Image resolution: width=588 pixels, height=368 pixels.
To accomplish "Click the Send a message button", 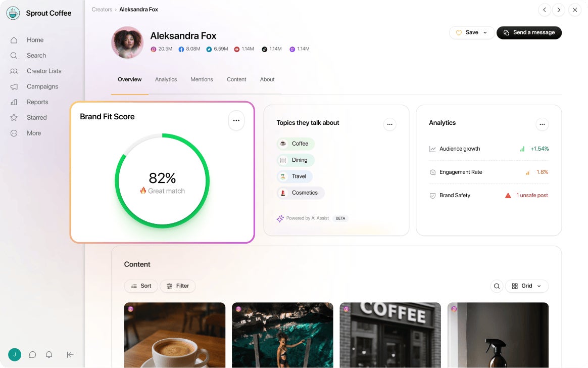I will (529, 32).
